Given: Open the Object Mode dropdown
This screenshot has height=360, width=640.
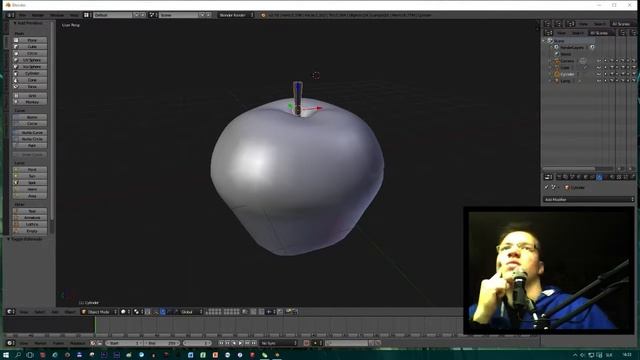Looking at the screenshot, I should 99,311.
